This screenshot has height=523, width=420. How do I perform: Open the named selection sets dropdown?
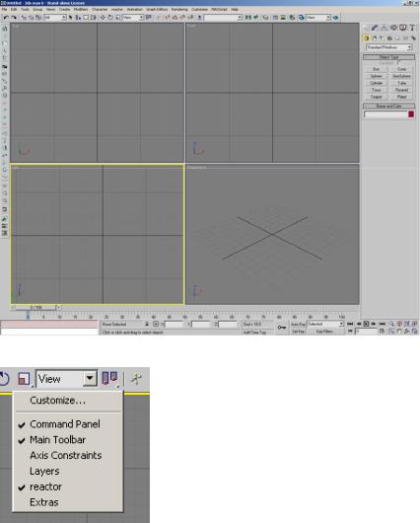tap(223, 18)
